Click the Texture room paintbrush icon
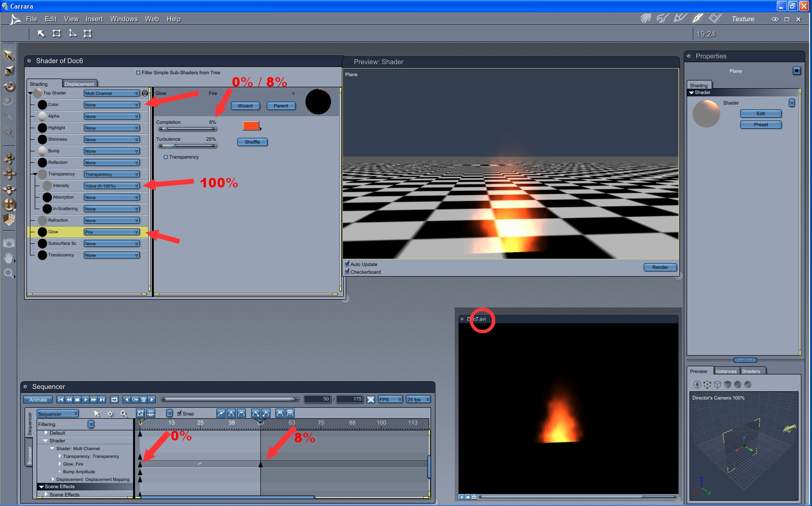 click(x=698, y=18)
